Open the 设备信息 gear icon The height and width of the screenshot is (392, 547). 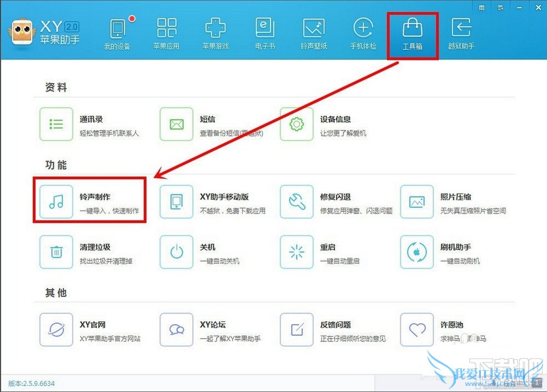click(x=297, y=124)
